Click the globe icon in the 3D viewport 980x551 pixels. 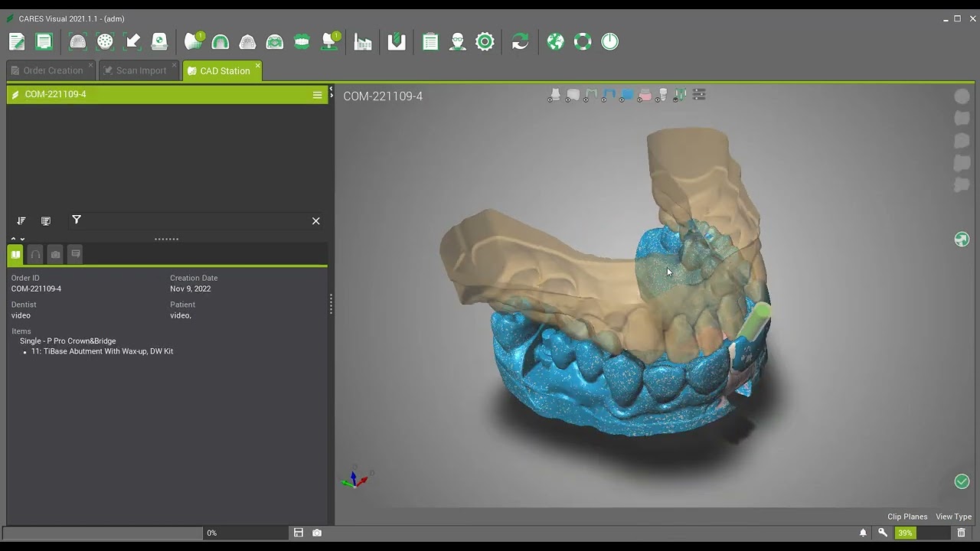click(962, 240)
